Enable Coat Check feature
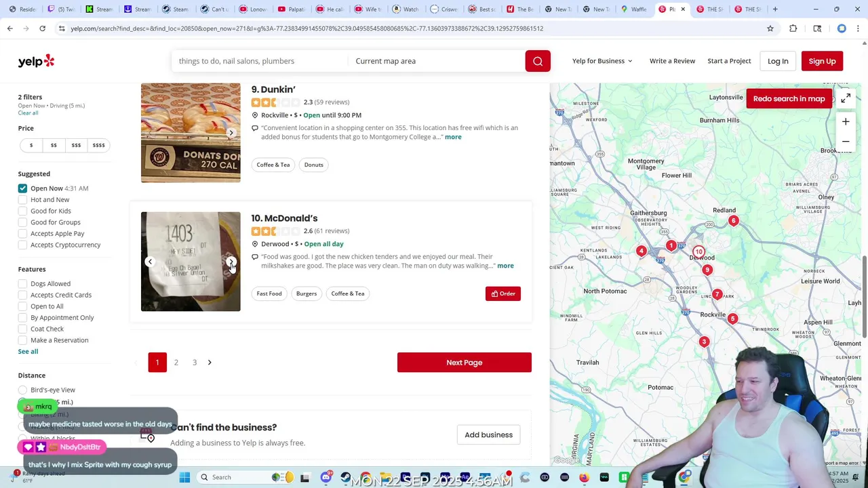This screenshot has height=488, width=868. click(x=23, y=329)
